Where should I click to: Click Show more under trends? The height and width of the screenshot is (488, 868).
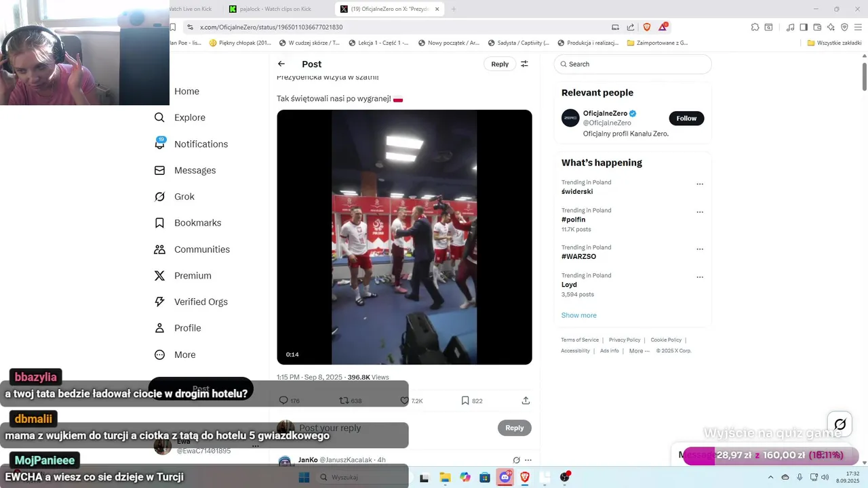coord(579,315)
